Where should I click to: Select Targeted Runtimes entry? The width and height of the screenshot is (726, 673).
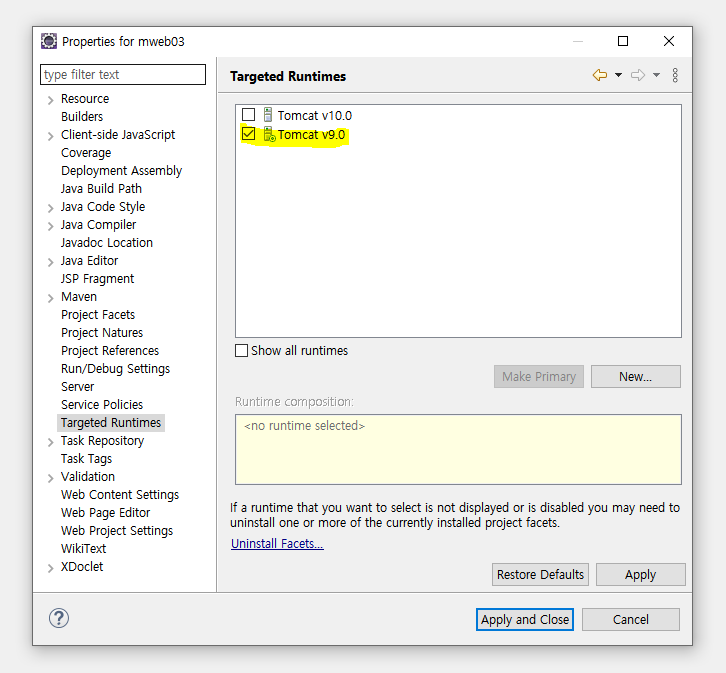111,423
